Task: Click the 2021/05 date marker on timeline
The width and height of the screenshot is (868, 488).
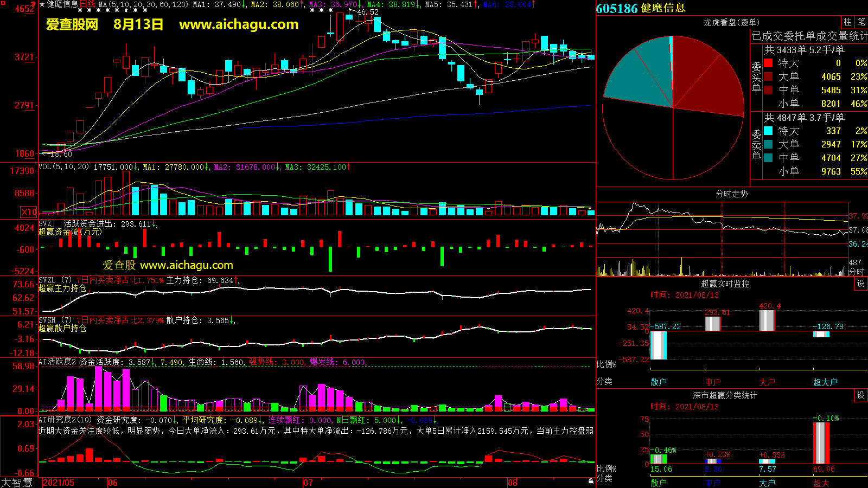Action: [x=59, y=483]
